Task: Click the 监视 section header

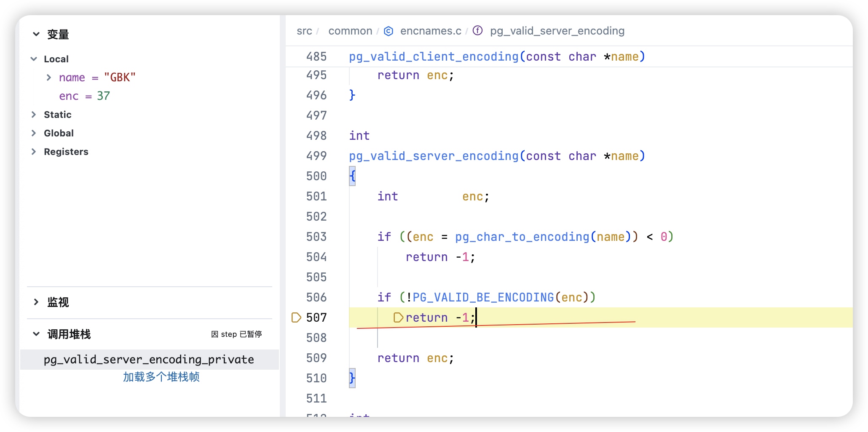Action: [58, 302]
